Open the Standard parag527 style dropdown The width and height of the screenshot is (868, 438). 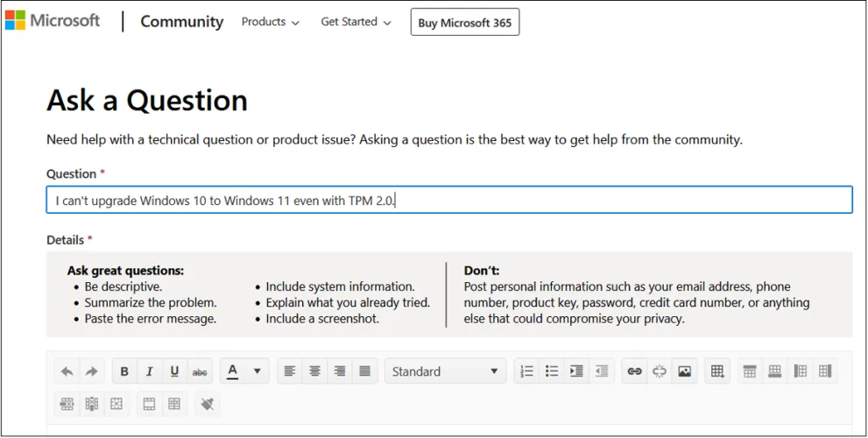click(445, 371)
